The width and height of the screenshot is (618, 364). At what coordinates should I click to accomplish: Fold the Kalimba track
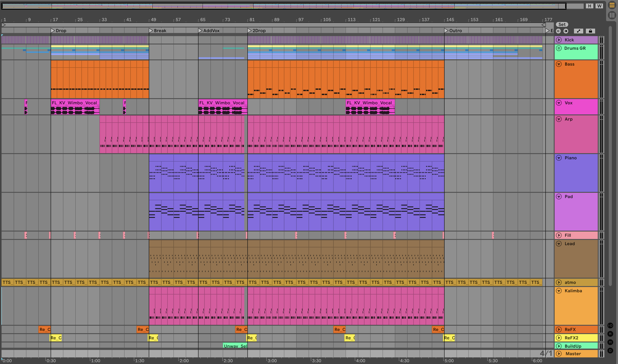pos(559,291)
